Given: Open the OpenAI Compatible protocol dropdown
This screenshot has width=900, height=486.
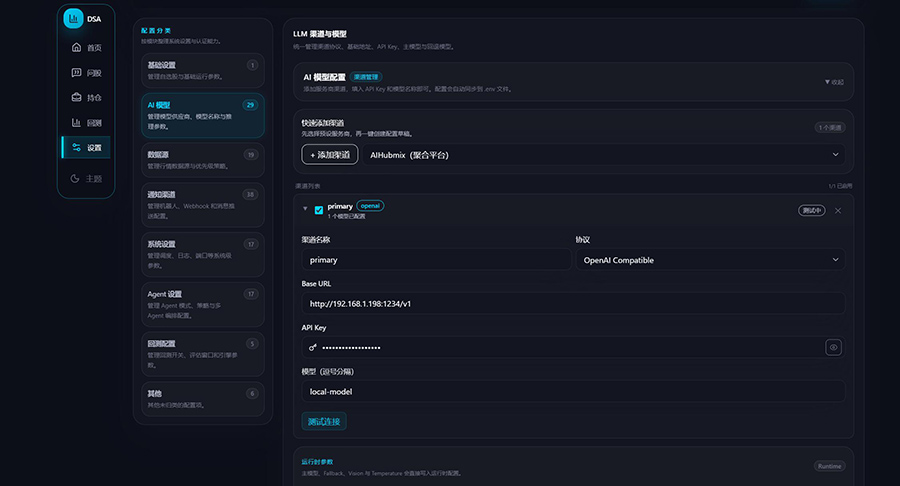Looking at the screenshot, I should pos(709,260).
